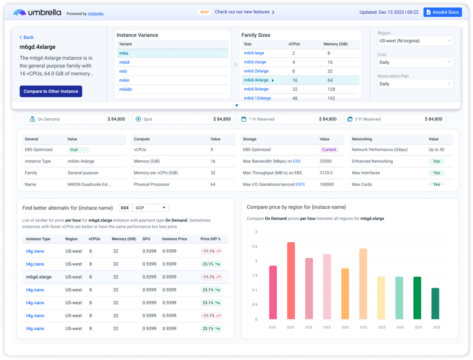473x360 pixels.
Task: Select the m6gd.xlarge row in alternatives table
Action: (x=125, y=277)
